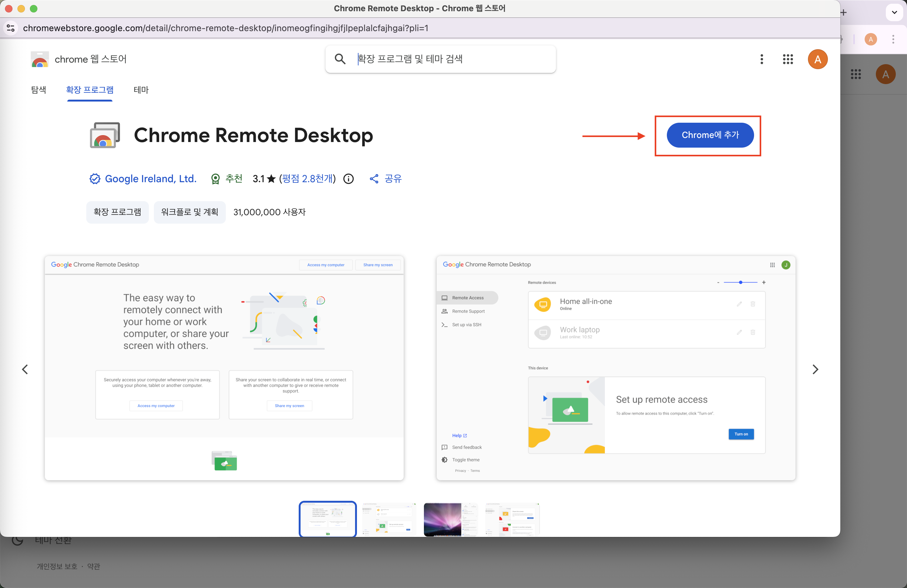
Task: Switch to the 탐색 tab
Action: click(x=39, y=90)
